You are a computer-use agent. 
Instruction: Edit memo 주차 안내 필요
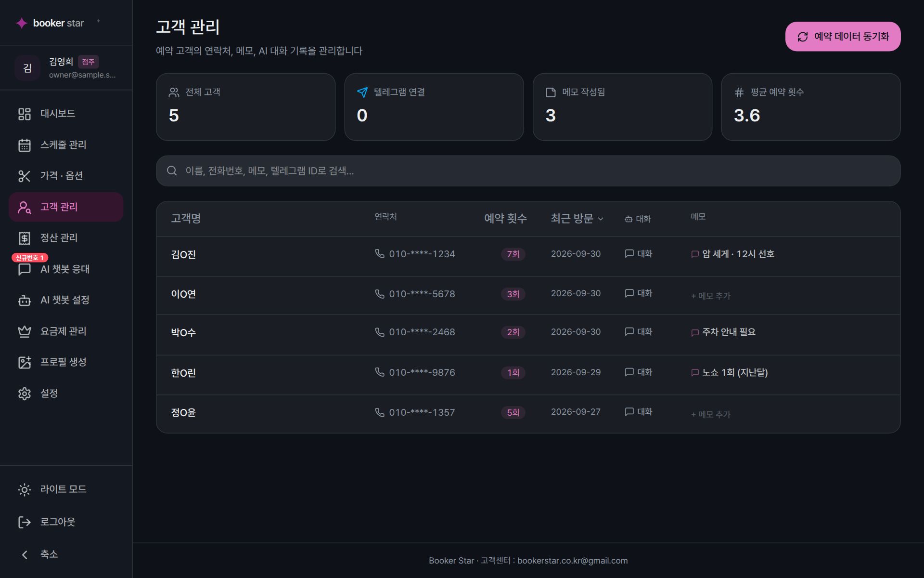click(x=723, y=332)
